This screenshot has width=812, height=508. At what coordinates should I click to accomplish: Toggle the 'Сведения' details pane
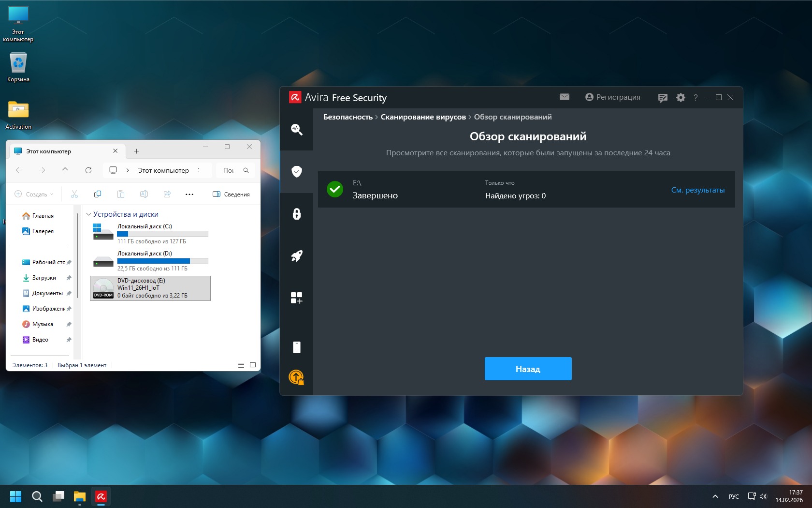pos(231,194)
